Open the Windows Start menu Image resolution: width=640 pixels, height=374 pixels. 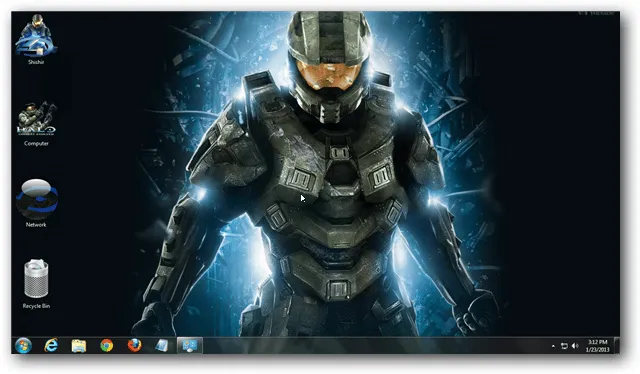point(23,346)
